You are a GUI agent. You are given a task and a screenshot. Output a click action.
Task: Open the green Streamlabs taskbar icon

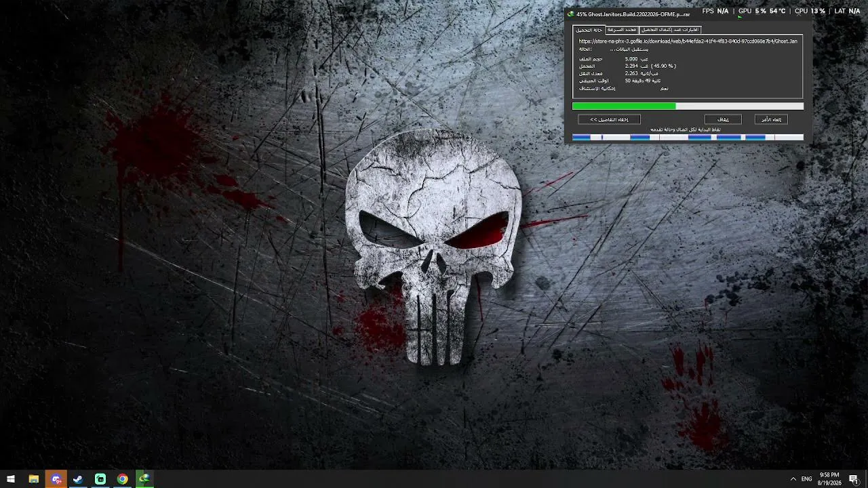click(100, 479)
